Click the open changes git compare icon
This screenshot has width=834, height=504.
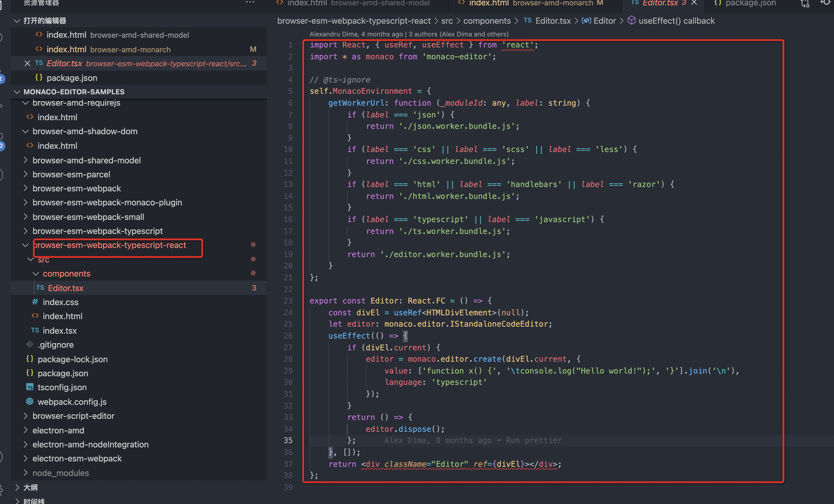pos(805,4)
